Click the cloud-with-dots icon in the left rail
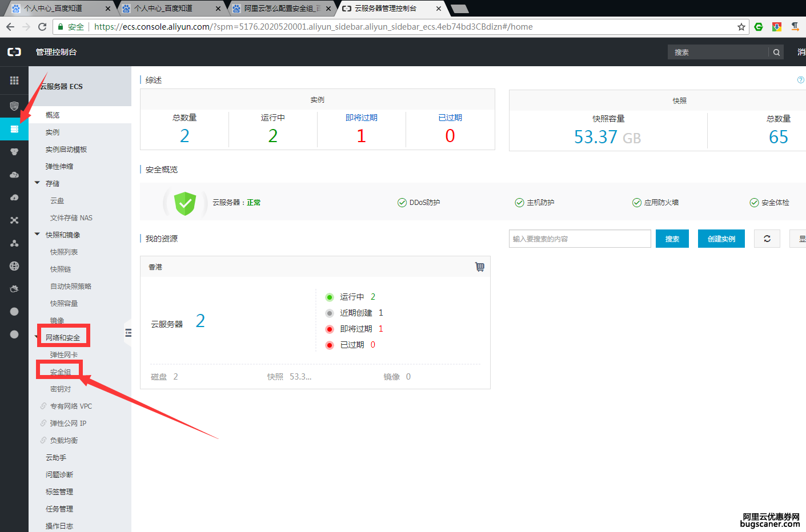This screenshot has width=806, height=532. [14, 175]
